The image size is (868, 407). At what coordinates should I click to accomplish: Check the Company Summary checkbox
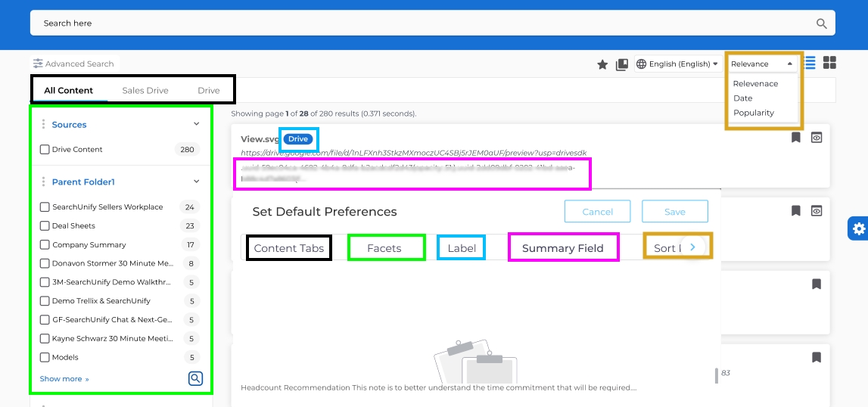pyautogui.click(x=45, y=245)
